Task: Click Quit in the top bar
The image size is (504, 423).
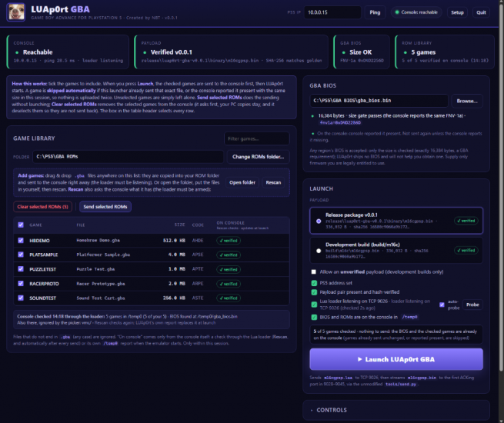Action: point(481,12)
